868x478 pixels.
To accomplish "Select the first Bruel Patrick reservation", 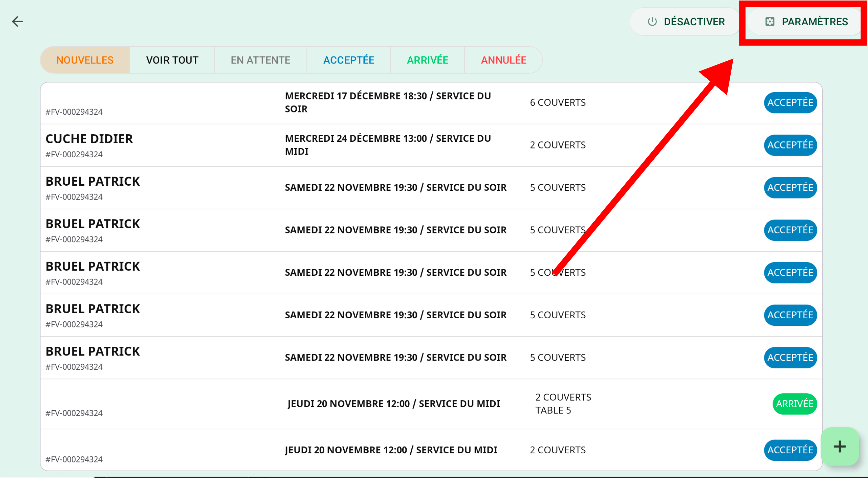I will [x=92, y=182].
